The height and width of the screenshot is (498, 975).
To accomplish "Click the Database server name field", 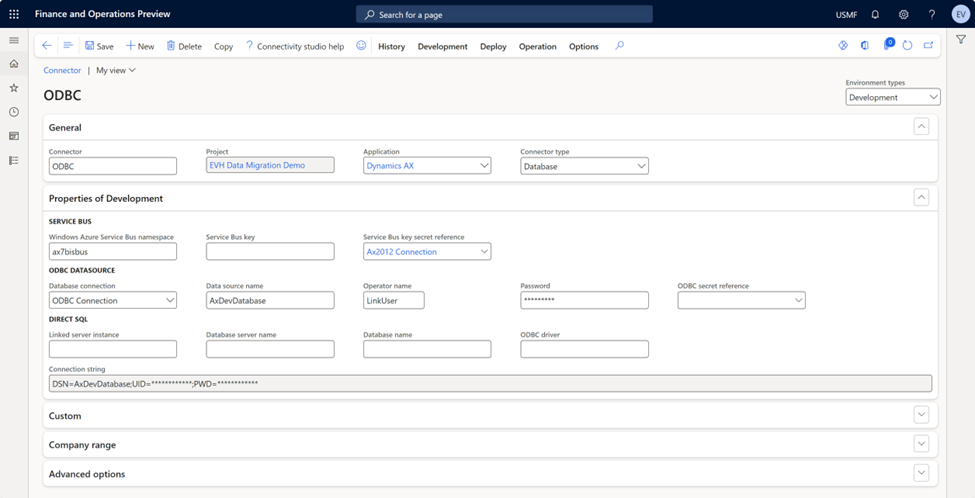I will point(270,349).
